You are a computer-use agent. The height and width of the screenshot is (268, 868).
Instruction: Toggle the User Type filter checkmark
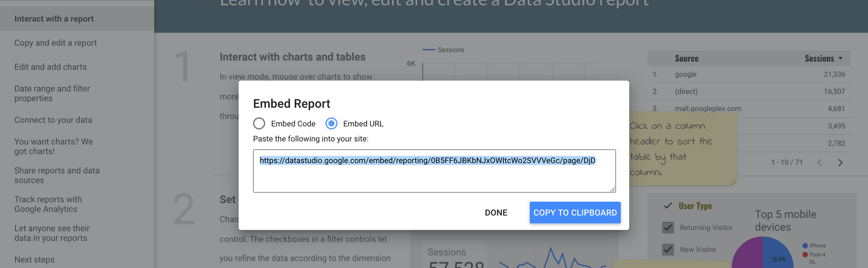tap(668, 206)
